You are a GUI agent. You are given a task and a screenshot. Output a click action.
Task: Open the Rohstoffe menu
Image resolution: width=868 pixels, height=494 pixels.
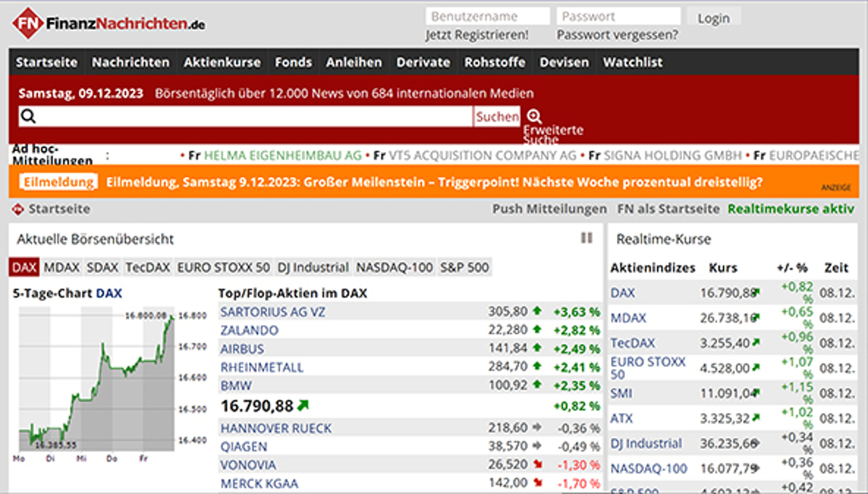495,62
